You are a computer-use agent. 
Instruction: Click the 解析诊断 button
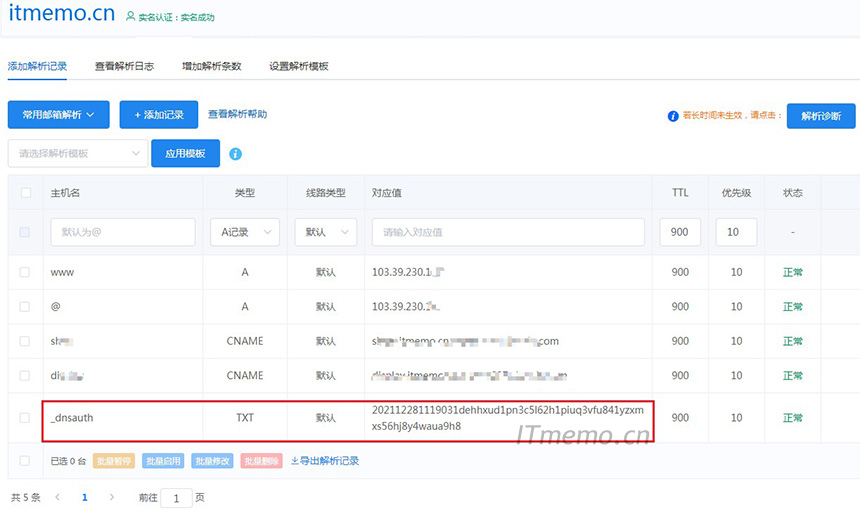[821, 116]
